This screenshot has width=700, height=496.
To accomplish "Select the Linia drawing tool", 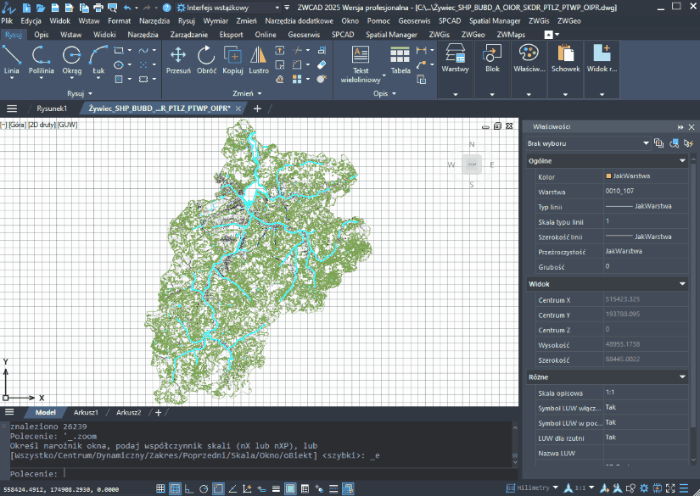I will click(12, 58).
